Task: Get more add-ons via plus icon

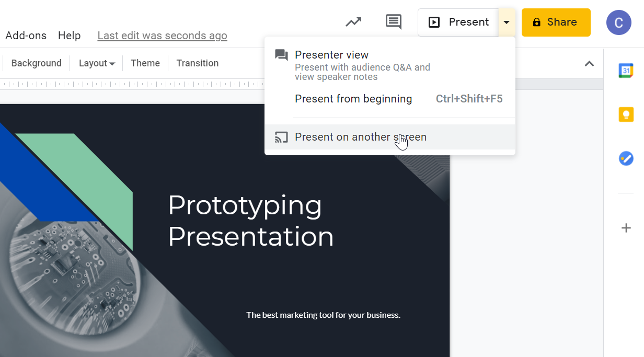Action: coord(626,227)
